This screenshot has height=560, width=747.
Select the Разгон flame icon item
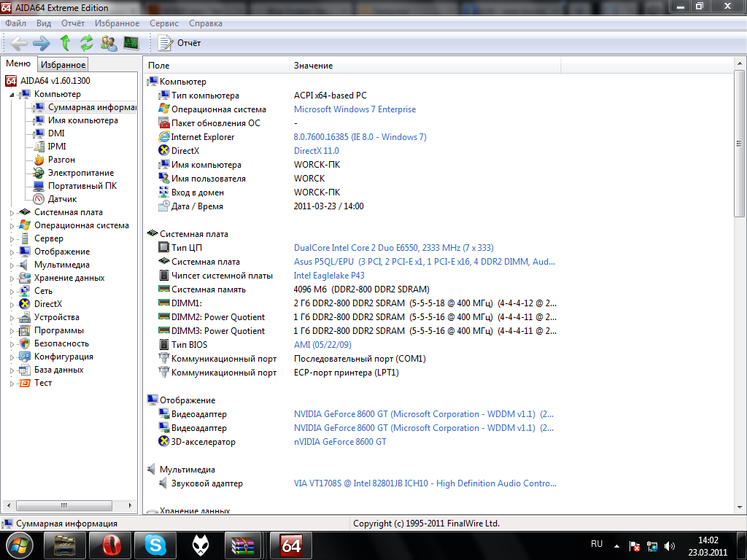click(x=39, y=160)
